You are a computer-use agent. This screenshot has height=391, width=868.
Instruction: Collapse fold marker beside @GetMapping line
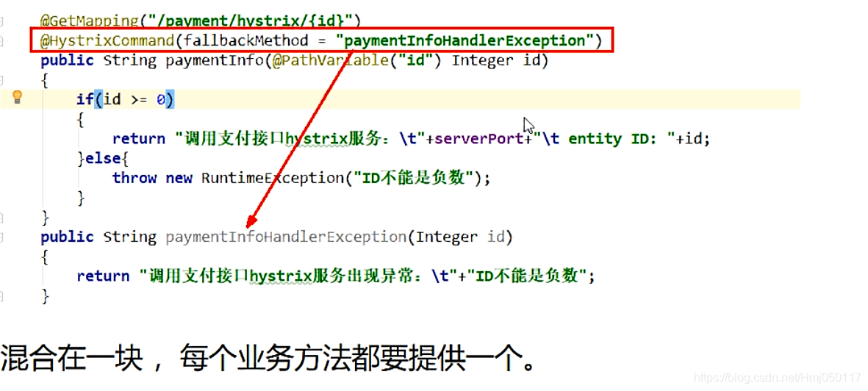[1, 21]
